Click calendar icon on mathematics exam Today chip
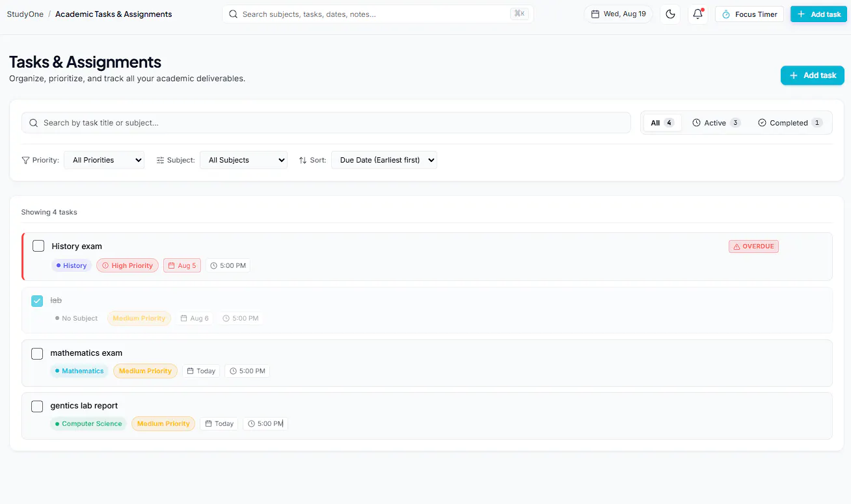The image size is (851, 504). pyautogui.click(x=190, y=371)
